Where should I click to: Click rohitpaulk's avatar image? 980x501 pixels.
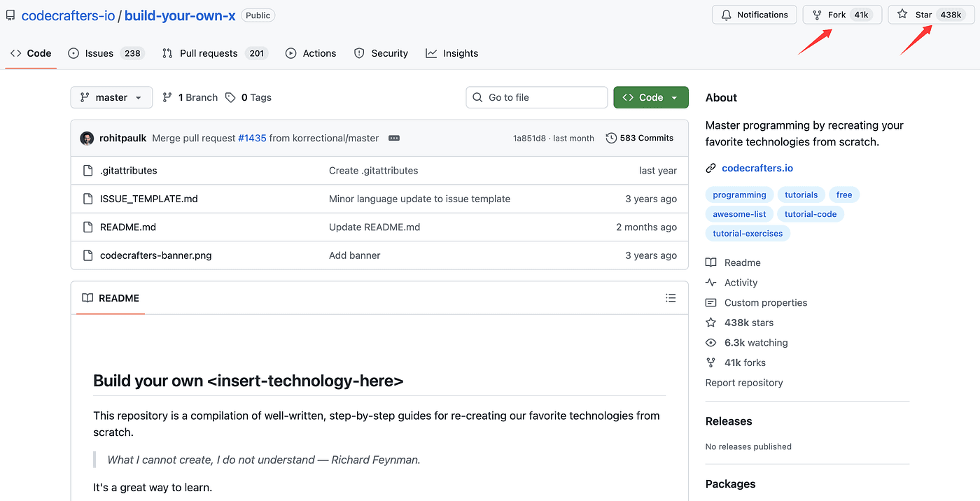pyautogui.click(x=87, y=139)
